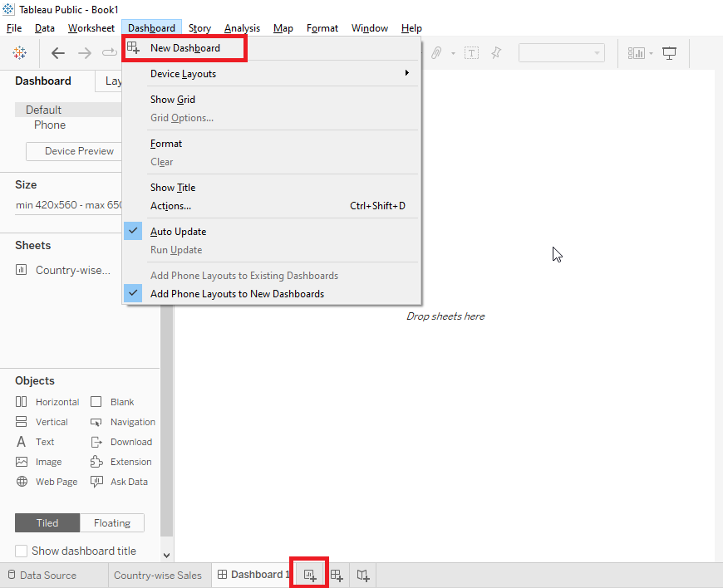The width and height of the screenshot is (723, 588).
Task: Switch to the Country-wise Sales sheet tab
Action: click(x=158, y=575)
